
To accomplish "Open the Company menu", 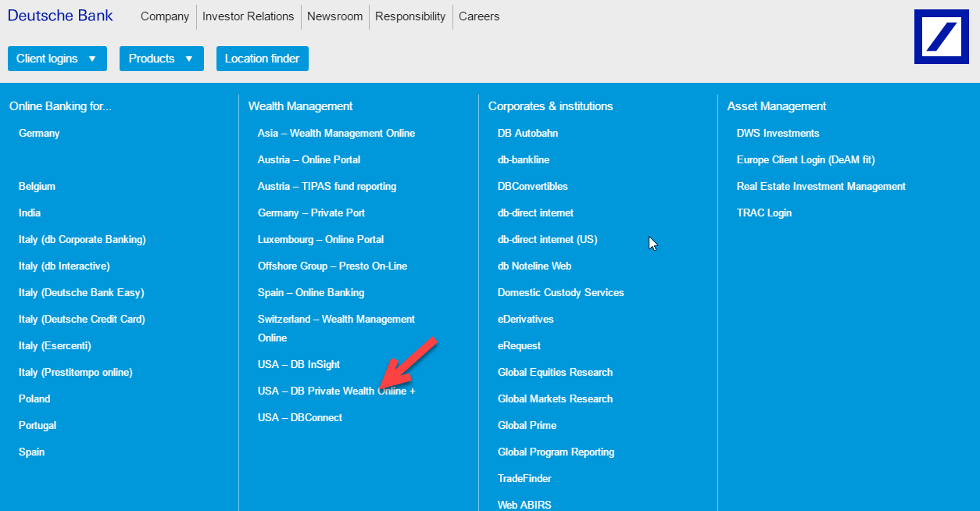I will 165,16.
